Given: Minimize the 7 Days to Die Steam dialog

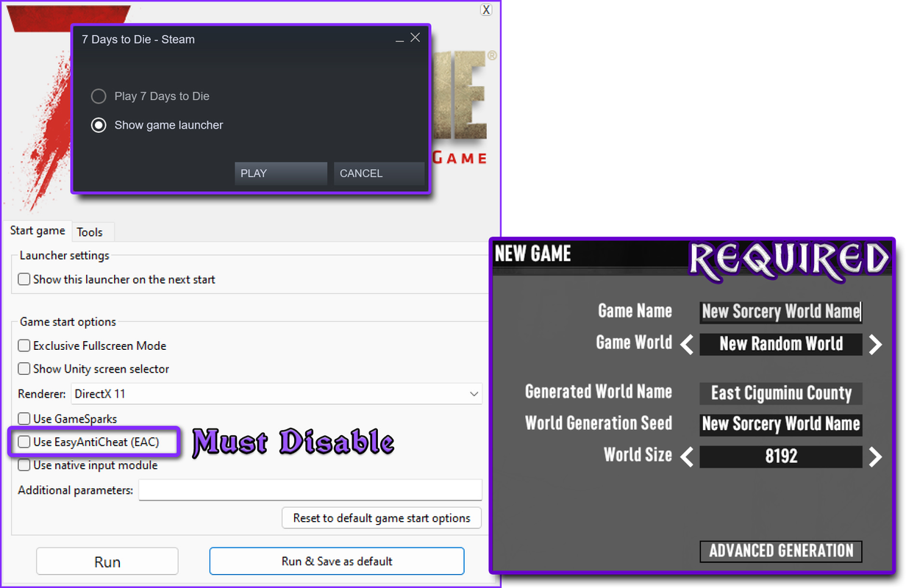Looking at the screenshot, I should [x=400, y=40].
